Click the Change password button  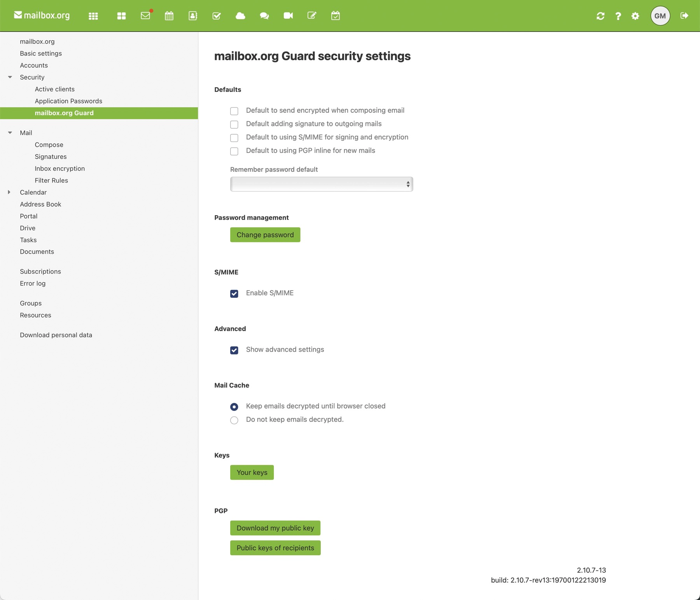(x=265, y=235)
